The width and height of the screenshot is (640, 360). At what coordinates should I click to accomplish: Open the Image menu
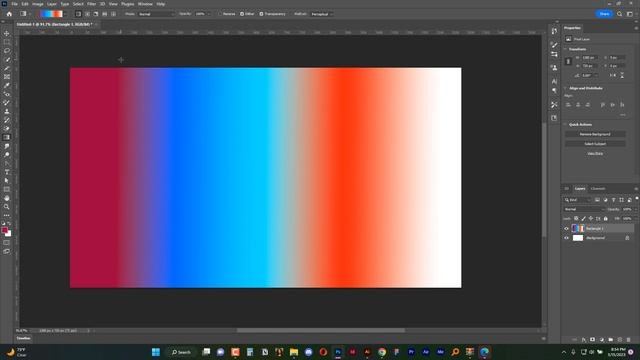38,4
